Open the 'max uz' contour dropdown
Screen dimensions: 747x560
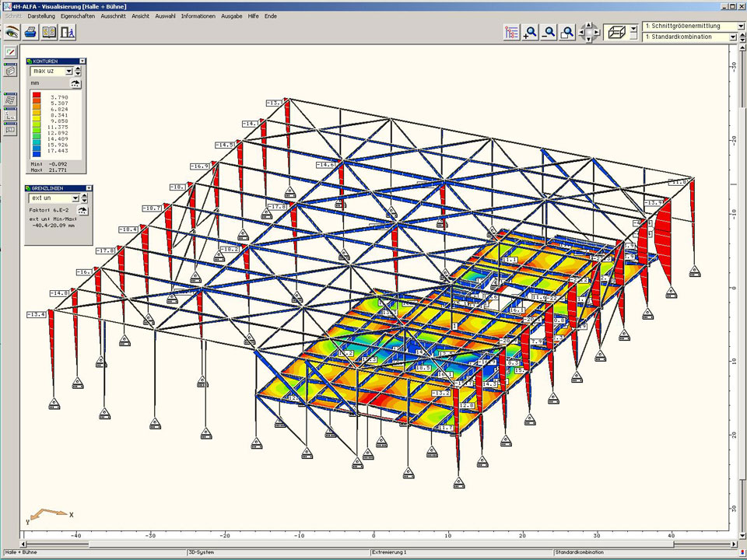[x=68, y=71]
